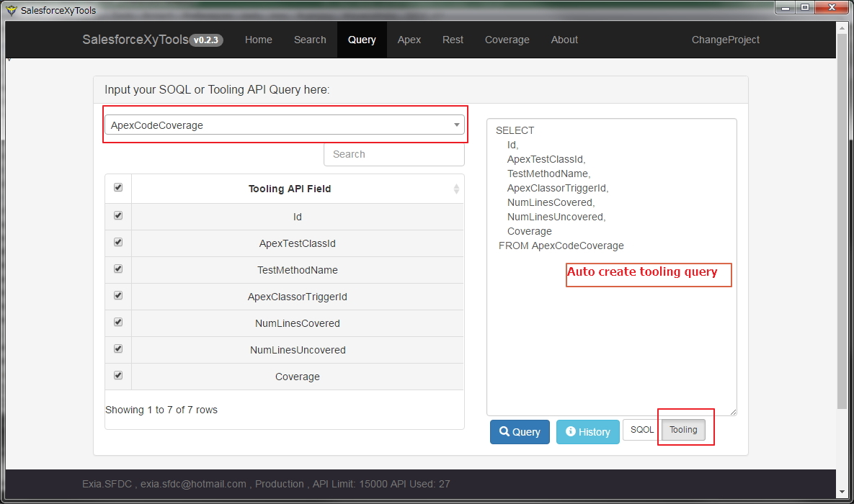This screenshot has width=854, height=504.
Task: Run the query with Query button
Action: tap(520, 431)
